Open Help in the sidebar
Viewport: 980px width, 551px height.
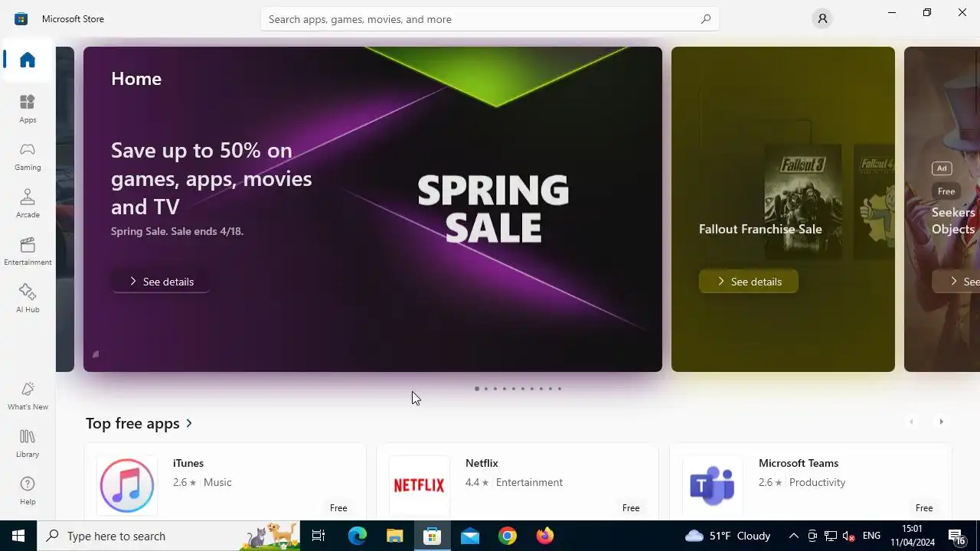click(x=28, y=491)
